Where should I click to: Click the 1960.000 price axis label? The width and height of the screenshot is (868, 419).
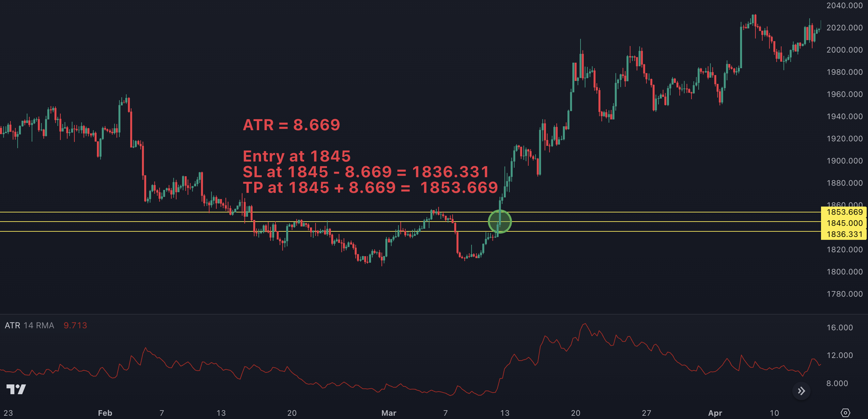pyautogui.click(x=844, y=94)
